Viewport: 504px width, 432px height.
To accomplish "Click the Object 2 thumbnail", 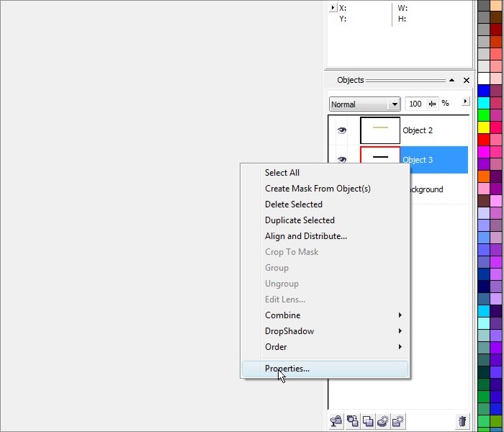I will [380, 130].
